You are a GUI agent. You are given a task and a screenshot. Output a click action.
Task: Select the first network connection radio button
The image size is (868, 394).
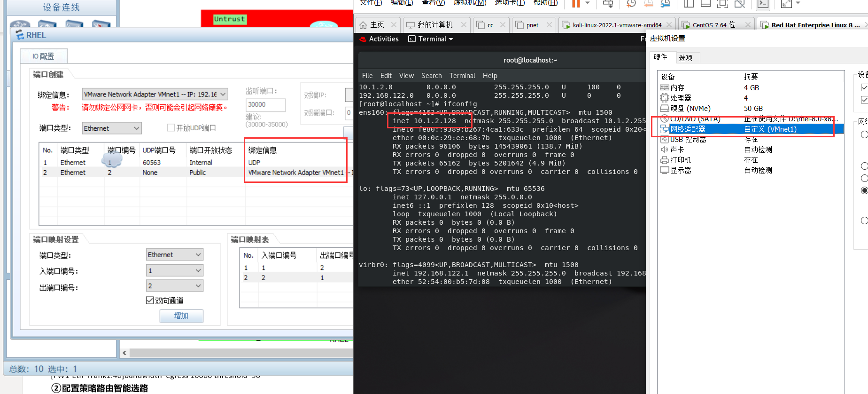pos(864,134)
